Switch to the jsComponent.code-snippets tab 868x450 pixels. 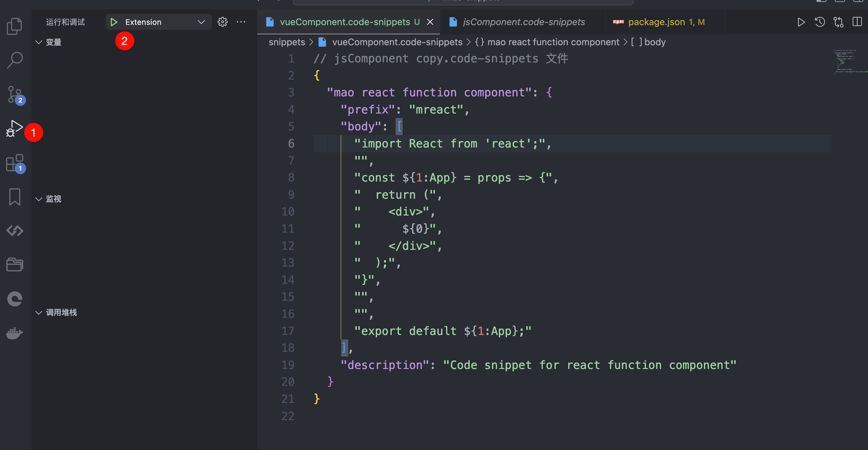523,22
